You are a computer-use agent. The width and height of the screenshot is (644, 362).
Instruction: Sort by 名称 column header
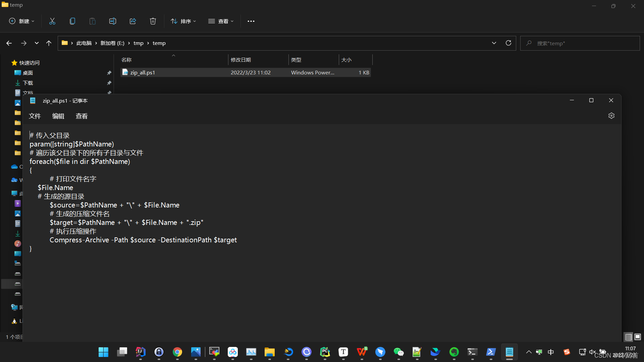pyautogui.click(x=174, y=60)
